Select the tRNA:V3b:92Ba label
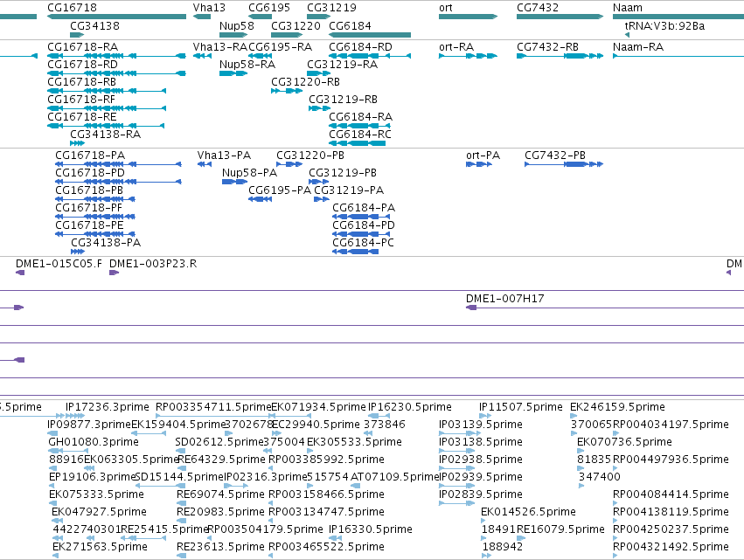 pyautogui.click(x=664, y=25)
